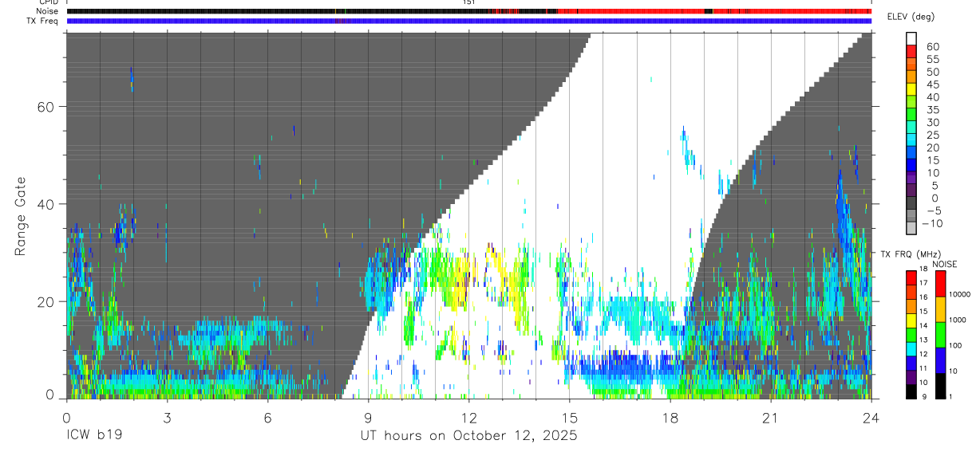Click the '60' tick on Range Gate axis
This screenshot has height=452, width=980.
click(45, 107)
